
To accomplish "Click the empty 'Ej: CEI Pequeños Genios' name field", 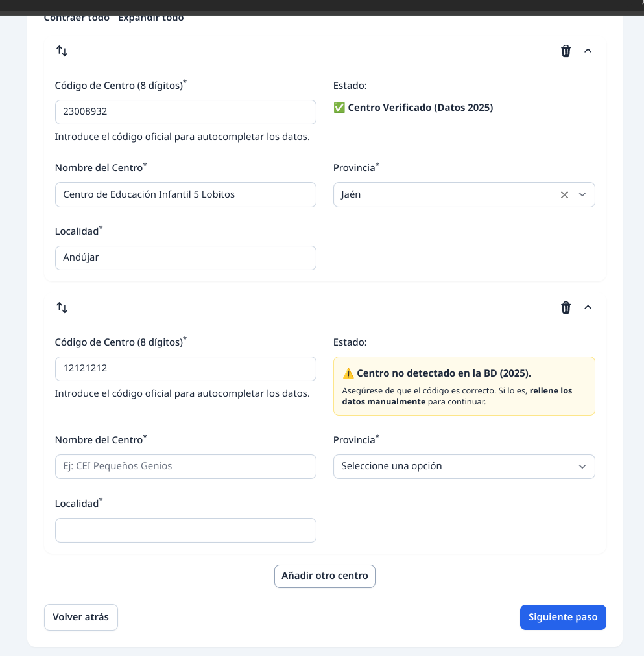I will [x=185, y=467].
